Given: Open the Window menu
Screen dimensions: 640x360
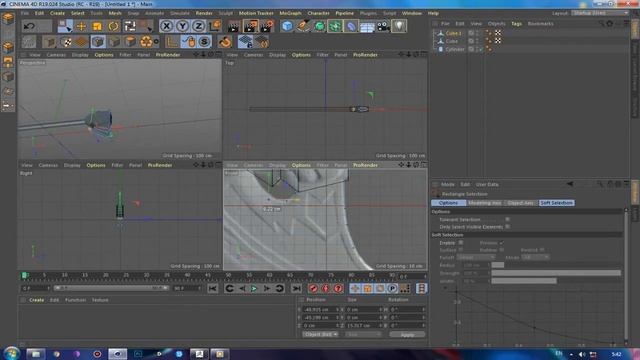Looking at the screenshot, I should point(412,13).
